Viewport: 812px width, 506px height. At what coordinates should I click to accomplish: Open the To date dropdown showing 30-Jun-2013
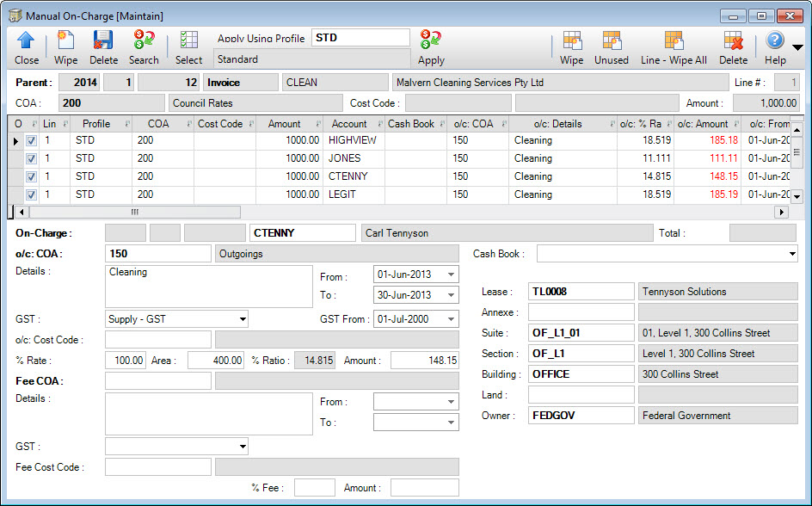451,295
